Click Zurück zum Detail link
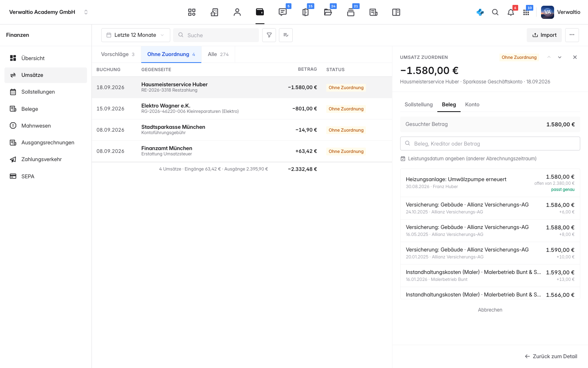588x368 pixels. point(551,357)
